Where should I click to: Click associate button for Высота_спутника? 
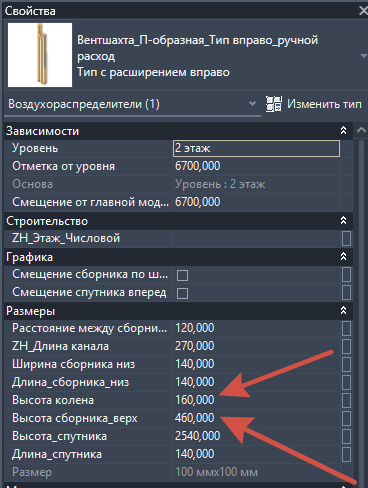point(346,437)
